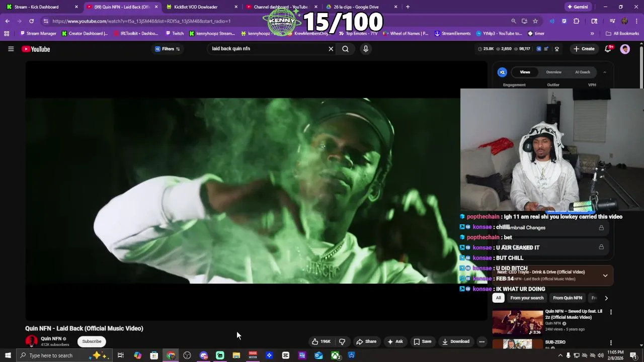
Task: Open the Gemini button in the browser
Action: [x=577, y=7]
